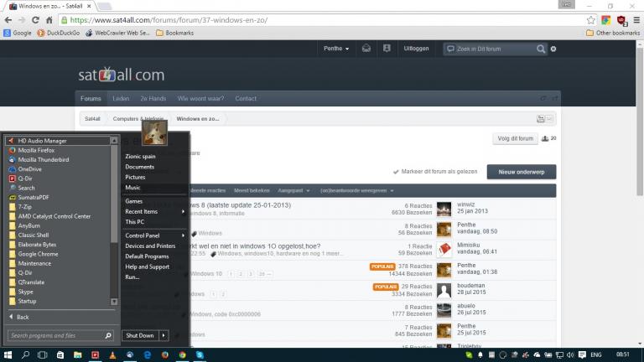Screen dimensions: 644x362
Task: Click the Shut Down button
Action: click(x=140, y=336)
